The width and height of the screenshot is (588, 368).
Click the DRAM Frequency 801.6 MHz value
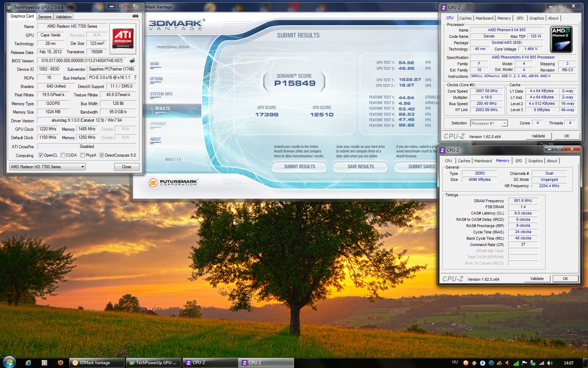[x=523, y=200]
